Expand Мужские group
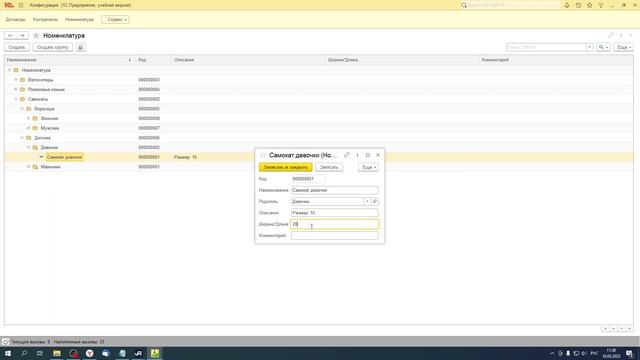640x360 pixels. pyautogui.click(x=29, y=128)
